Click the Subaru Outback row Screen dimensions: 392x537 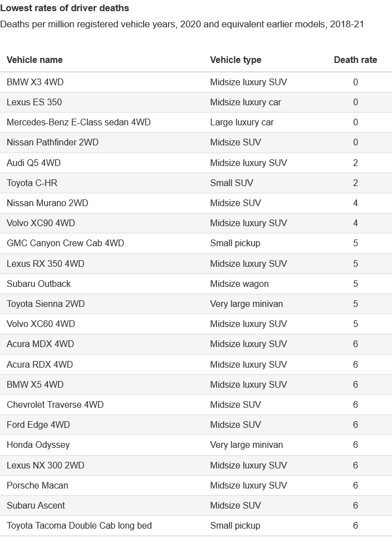(38, 284)
